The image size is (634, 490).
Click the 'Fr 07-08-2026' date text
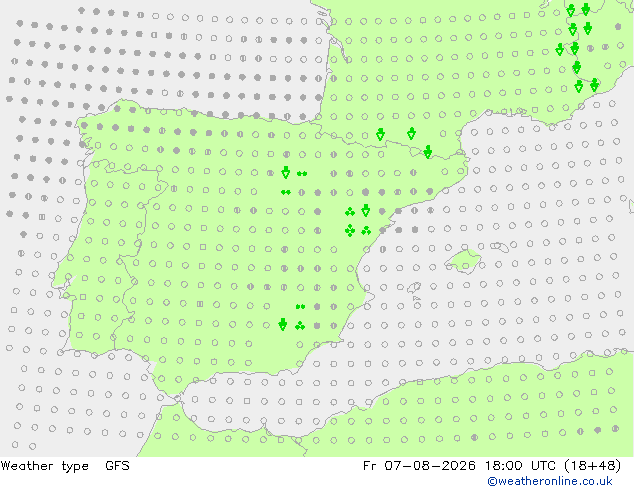tap(419, 466)
